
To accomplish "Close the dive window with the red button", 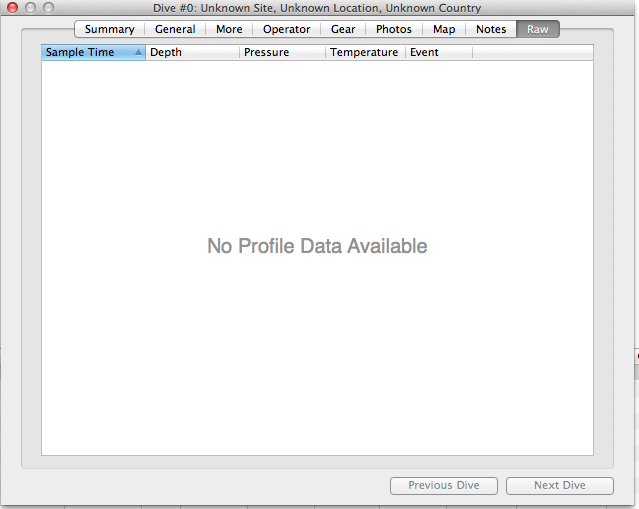I will (x=13, y=8).
